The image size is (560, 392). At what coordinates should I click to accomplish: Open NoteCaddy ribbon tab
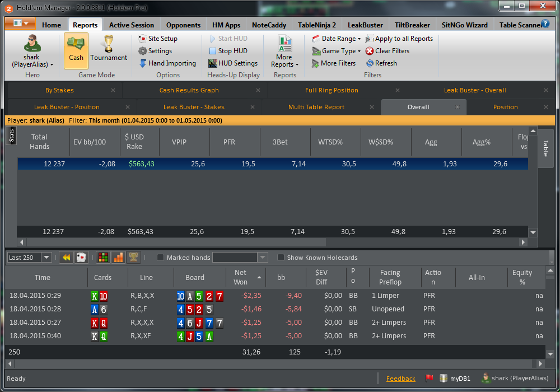click(269, 25)
